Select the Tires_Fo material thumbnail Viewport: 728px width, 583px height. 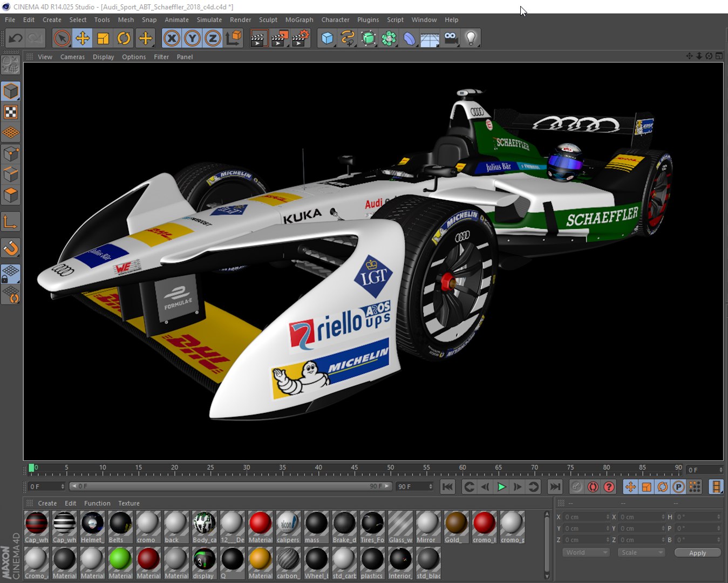pyautogui.click(x=372, y=527)
